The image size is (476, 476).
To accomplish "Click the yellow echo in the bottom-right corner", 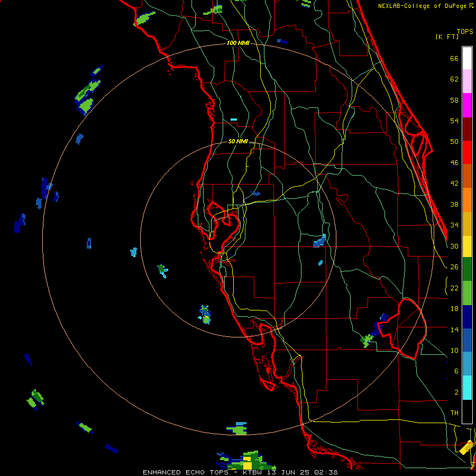I will [x=466, y=447].
